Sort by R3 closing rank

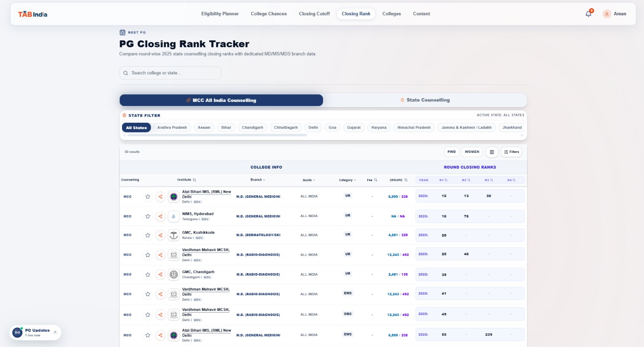click(488, 180)
